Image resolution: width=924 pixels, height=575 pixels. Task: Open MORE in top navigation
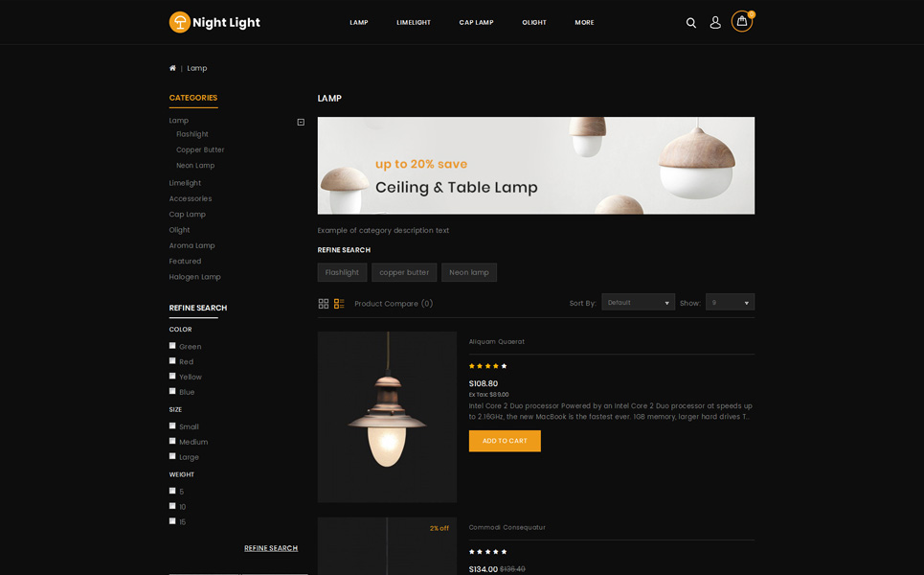[585, 22]
